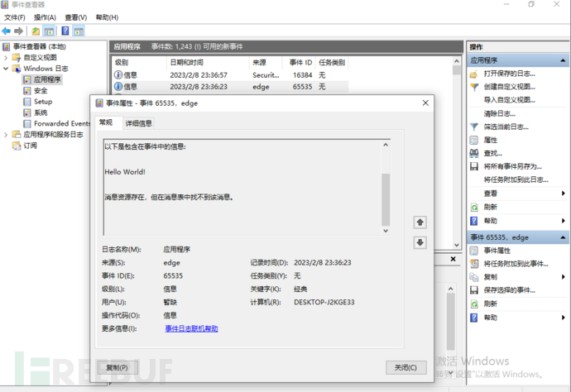Click the Refresh icon under event 65535 section
The width and height of the screenshot is (571, 392).
coord(474,304)
